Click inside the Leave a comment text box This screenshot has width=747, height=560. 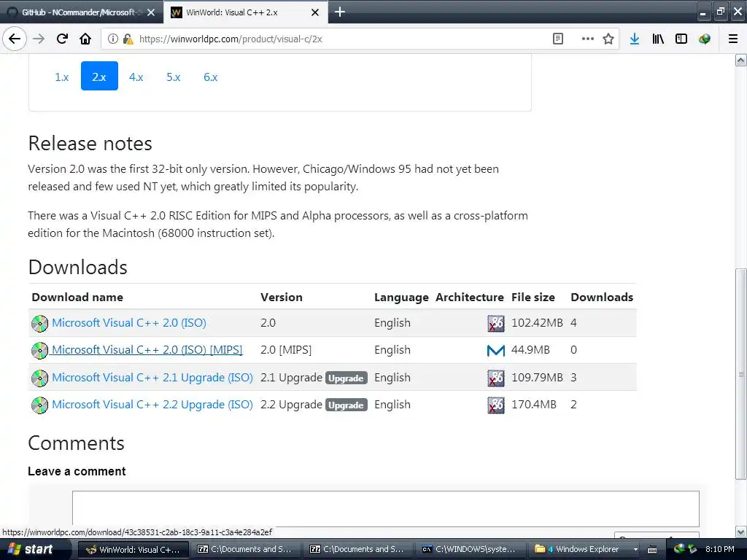385,508
